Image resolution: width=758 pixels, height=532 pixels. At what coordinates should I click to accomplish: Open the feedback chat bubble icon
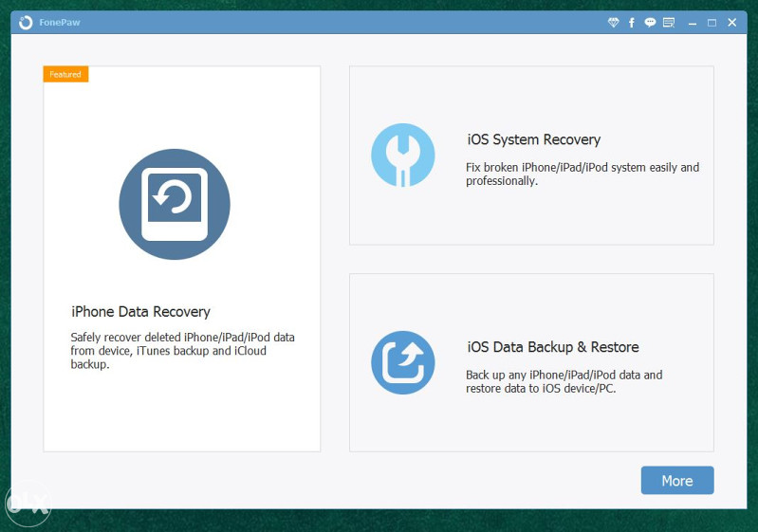pyautogui.click(x=650, y=22)
